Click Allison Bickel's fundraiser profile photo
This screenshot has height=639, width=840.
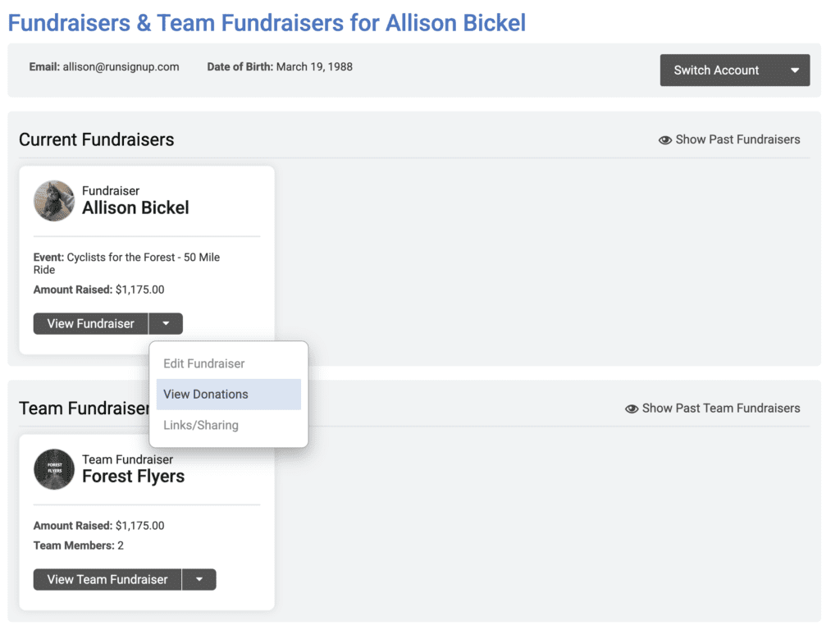[54, 201]
